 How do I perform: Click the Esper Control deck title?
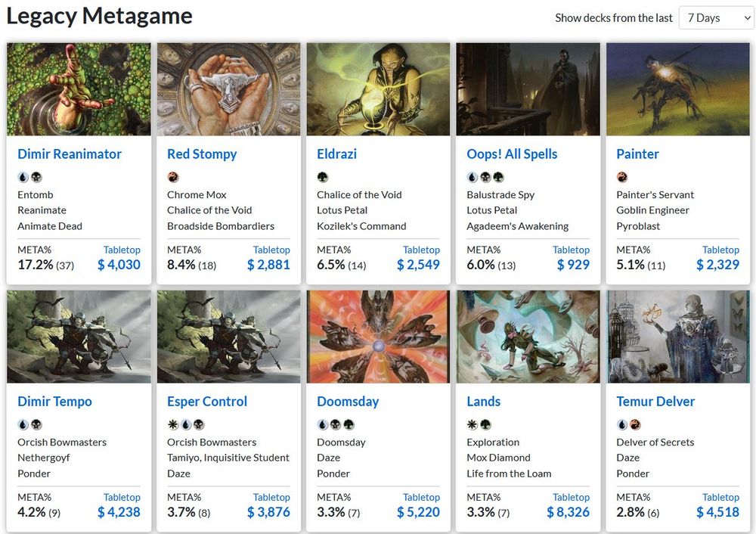coord(207,402)
